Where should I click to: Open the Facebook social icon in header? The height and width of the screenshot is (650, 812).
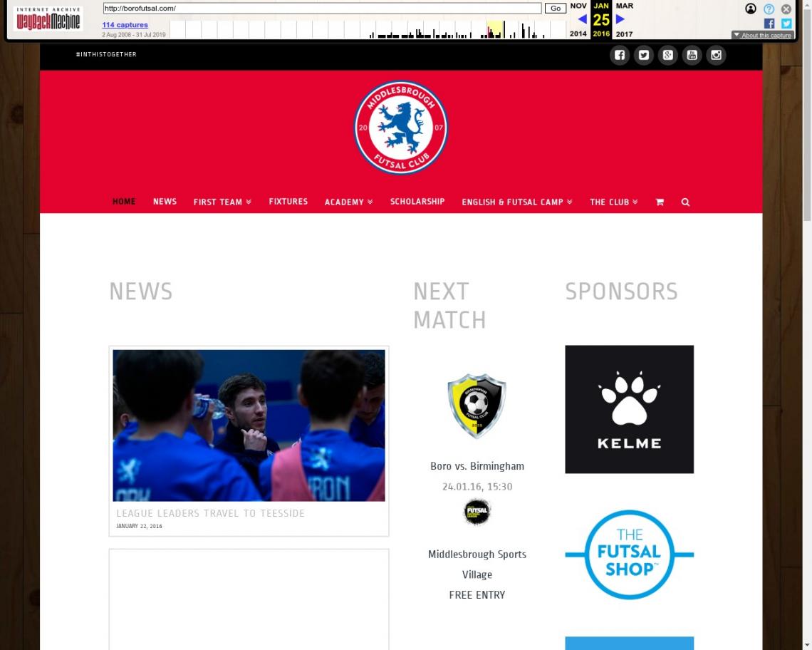[x=620, y=55]
